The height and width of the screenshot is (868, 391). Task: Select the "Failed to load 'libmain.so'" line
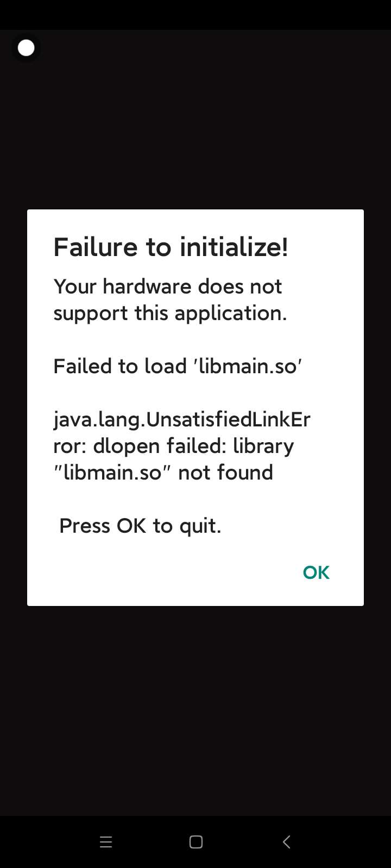coord(178,366)
